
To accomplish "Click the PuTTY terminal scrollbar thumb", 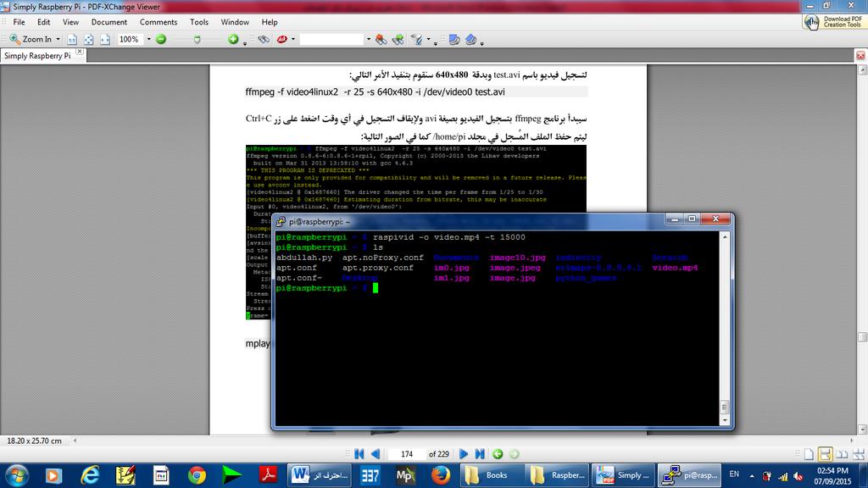I will [725, 408].
